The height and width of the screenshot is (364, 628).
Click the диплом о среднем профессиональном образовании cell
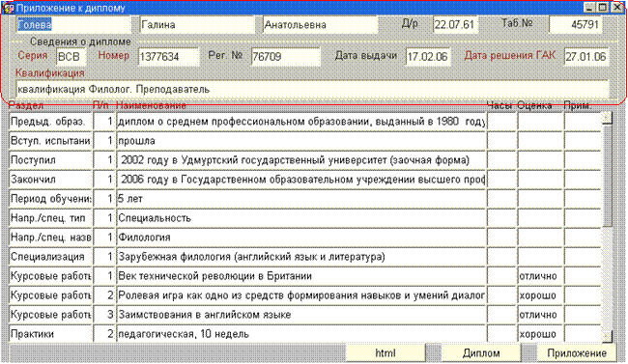[300, 122]
